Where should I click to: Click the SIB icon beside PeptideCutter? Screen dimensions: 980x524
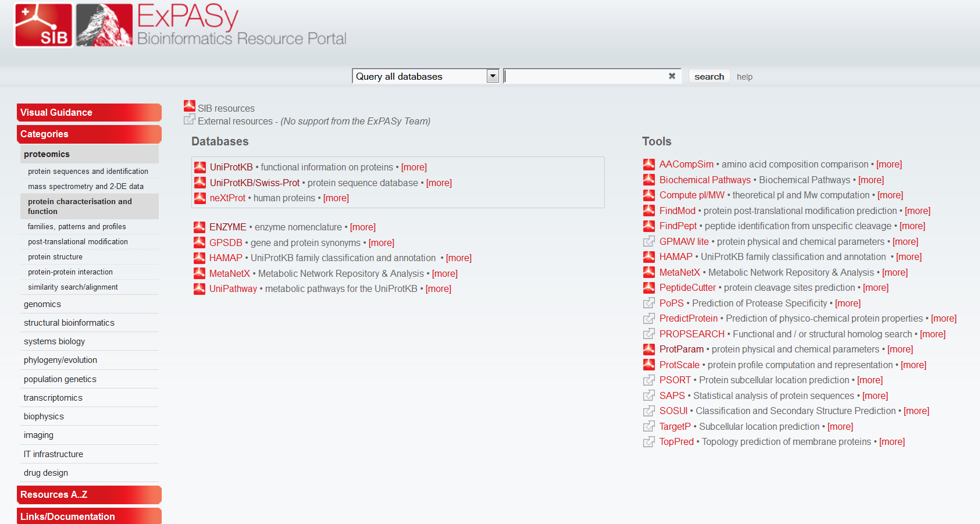649,287
